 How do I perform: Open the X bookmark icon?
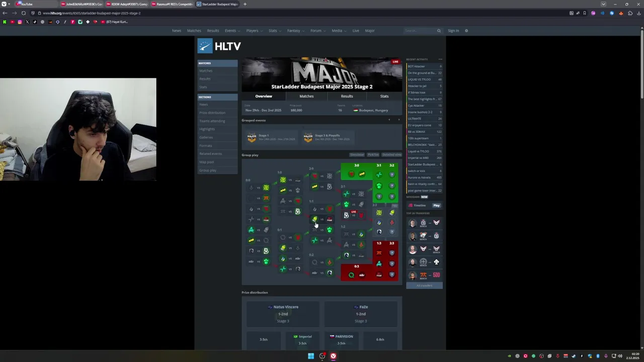pyautogui.click(x=27, y=22)
